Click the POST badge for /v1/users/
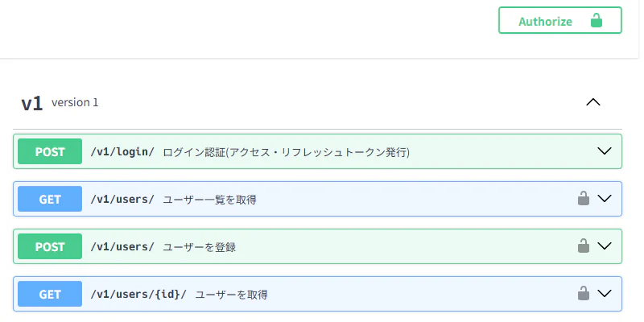644x322 pixels. point(50,246)
